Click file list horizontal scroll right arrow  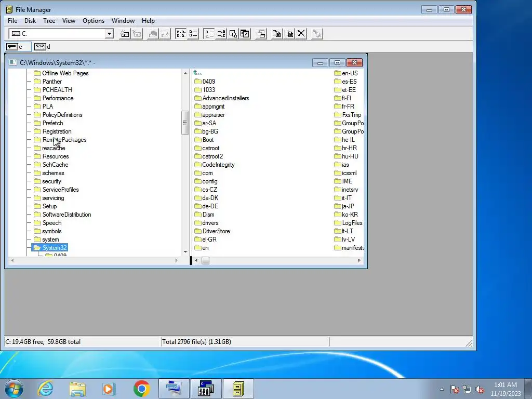click(x=360, y=260)
